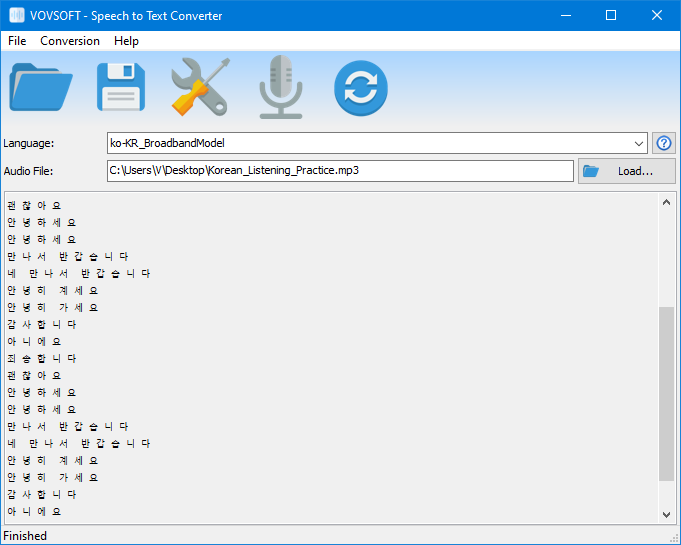Click the blue question mark help icon
Image resolution: width=681 pixels, height=545 pixels.
click(x=664, y=143)
